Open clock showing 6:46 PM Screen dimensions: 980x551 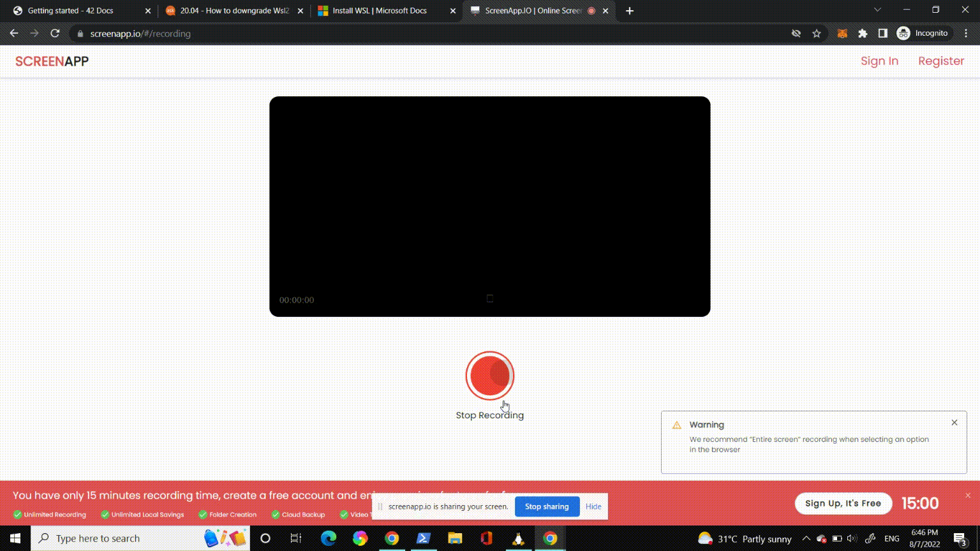pos(924,538)
